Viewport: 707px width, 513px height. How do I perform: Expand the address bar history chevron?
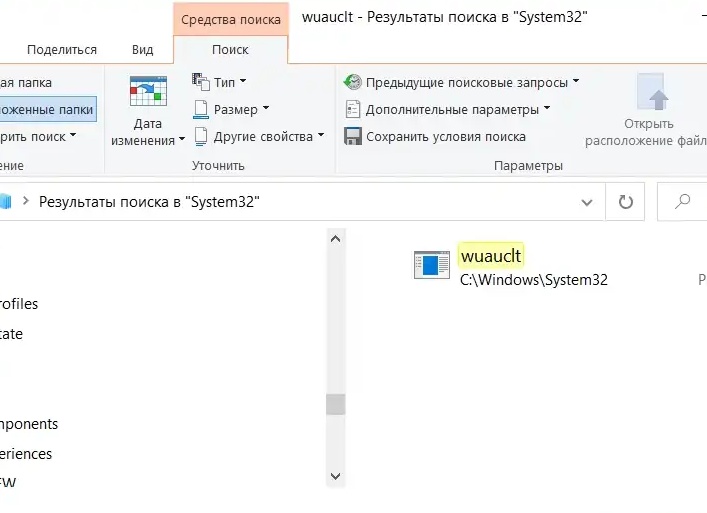pos(587,202)
